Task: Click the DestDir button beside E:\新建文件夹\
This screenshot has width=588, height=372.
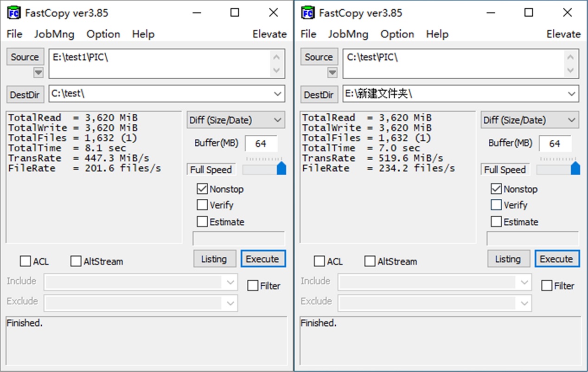Action: (x=319, y=95)
